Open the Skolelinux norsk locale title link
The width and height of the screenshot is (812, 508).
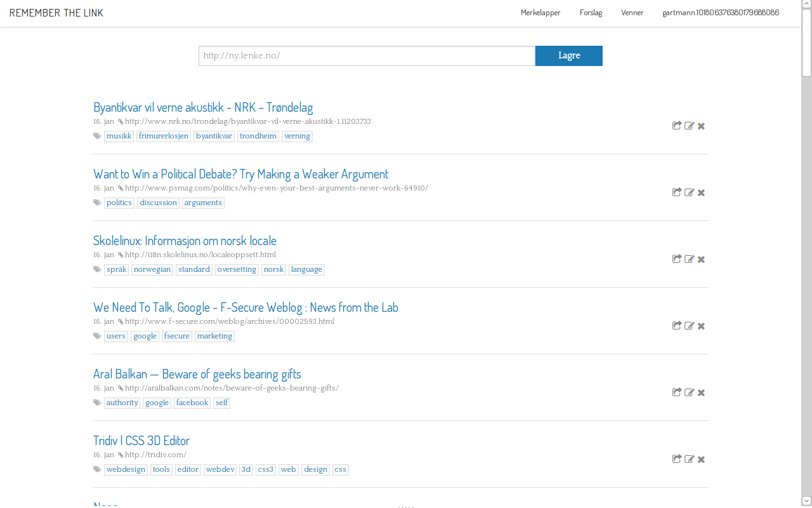point(185,241)
